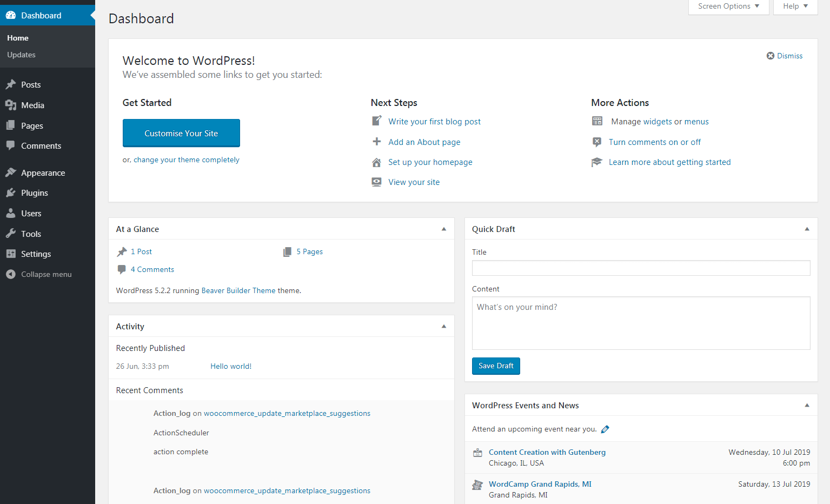Collapse WordPress Events and News panel
This screenshot has width=830, height=504.
807,406
